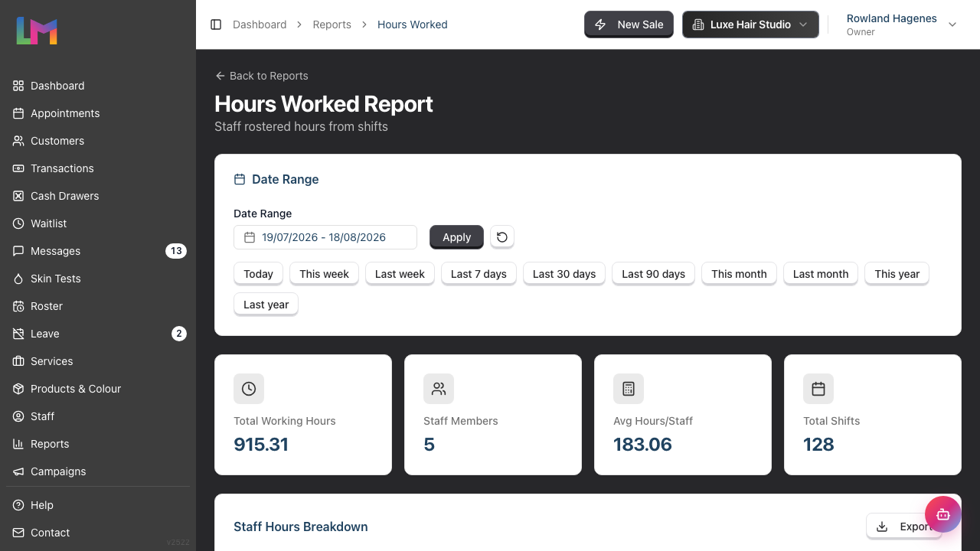The image size is (980, 551).
Task: Select the Last month preset
Action: tap(821, 274)
